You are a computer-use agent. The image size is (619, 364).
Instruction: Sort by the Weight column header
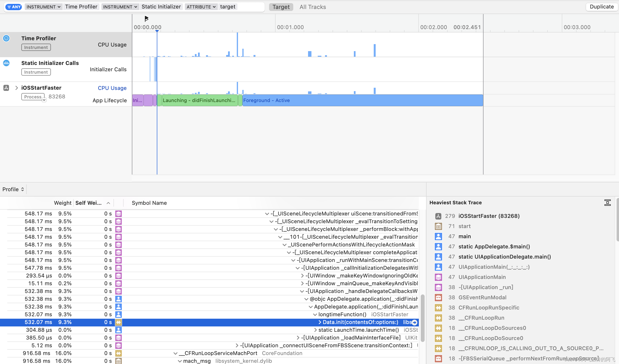click(62, 203)
